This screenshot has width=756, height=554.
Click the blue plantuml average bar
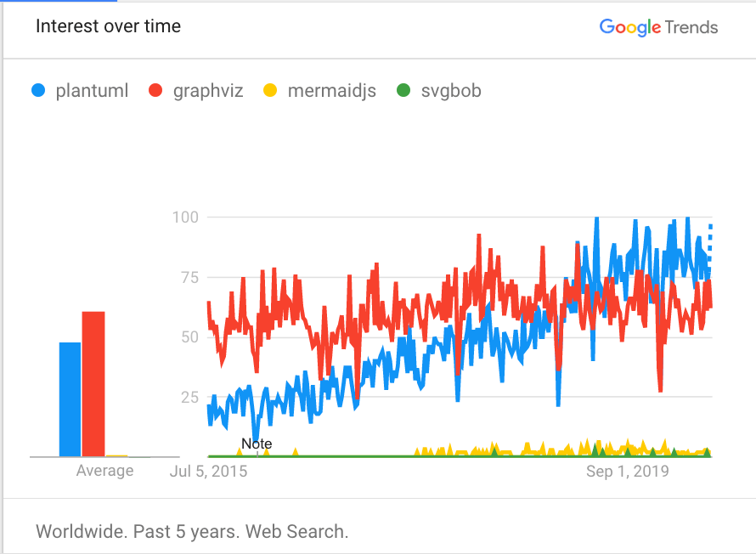[x=70, y=399]
